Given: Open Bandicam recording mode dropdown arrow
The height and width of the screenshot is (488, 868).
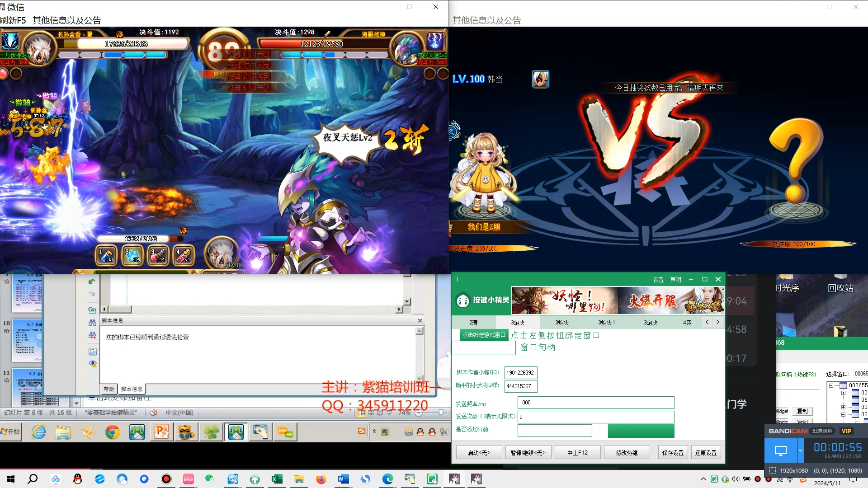Looking at the screenshot, I should [801, 450].
